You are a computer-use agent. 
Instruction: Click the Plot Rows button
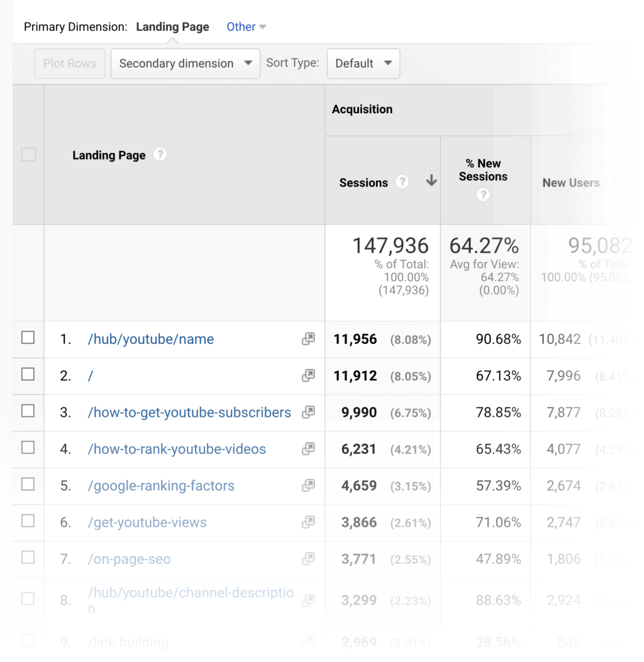(69, 63)
